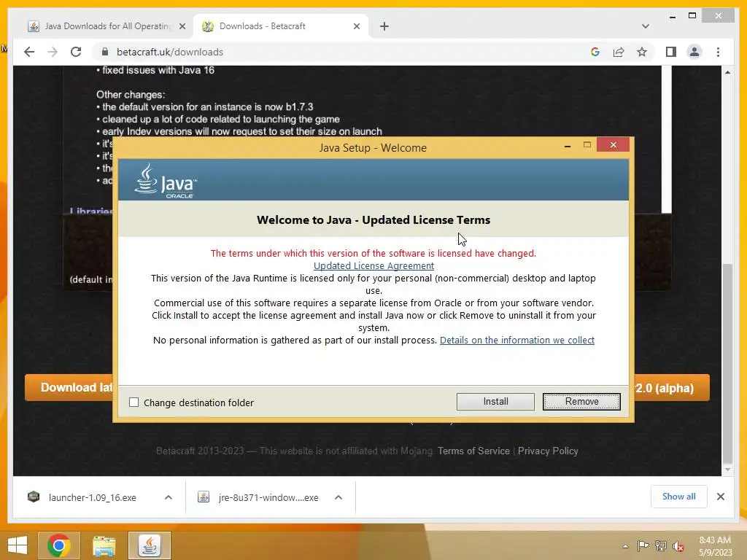
Task: Share this page via the share icon
Action: 619,52
